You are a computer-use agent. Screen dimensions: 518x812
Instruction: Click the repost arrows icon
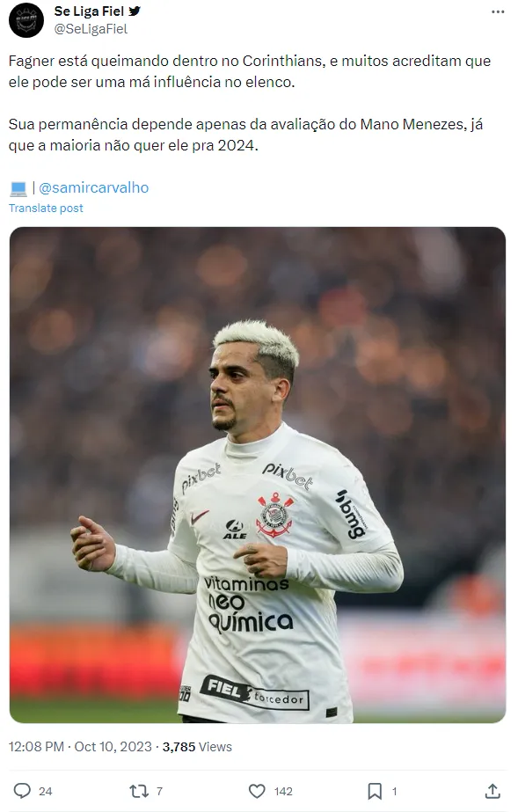click(139, 791)
